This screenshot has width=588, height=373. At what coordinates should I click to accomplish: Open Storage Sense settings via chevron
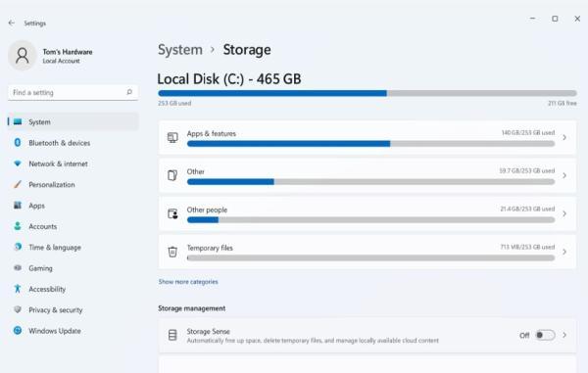pos(564,335)
